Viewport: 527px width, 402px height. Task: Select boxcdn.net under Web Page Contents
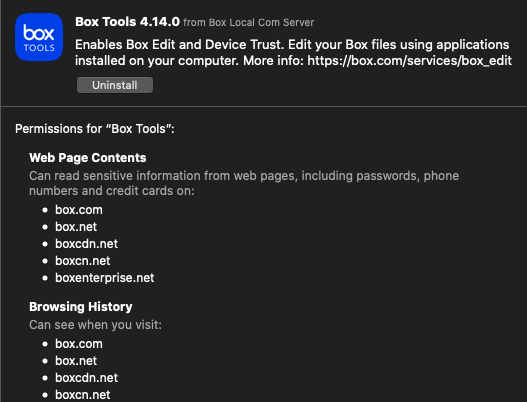tap(87, 244)
